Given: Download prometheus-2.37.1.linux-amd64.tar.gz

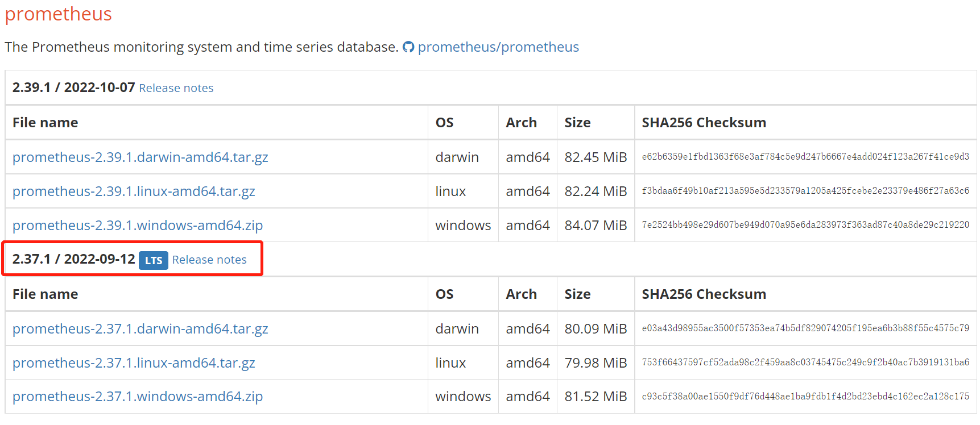Looking at the screenshot, I should point(134,363).
